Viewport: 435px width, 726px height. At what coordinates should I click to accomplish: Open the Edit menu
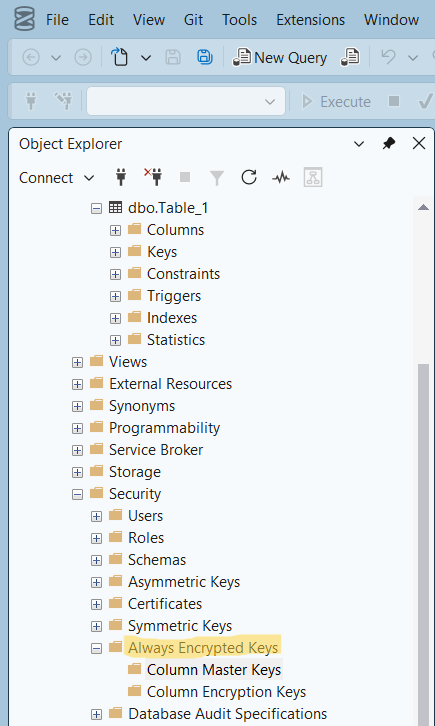(101, 20)
